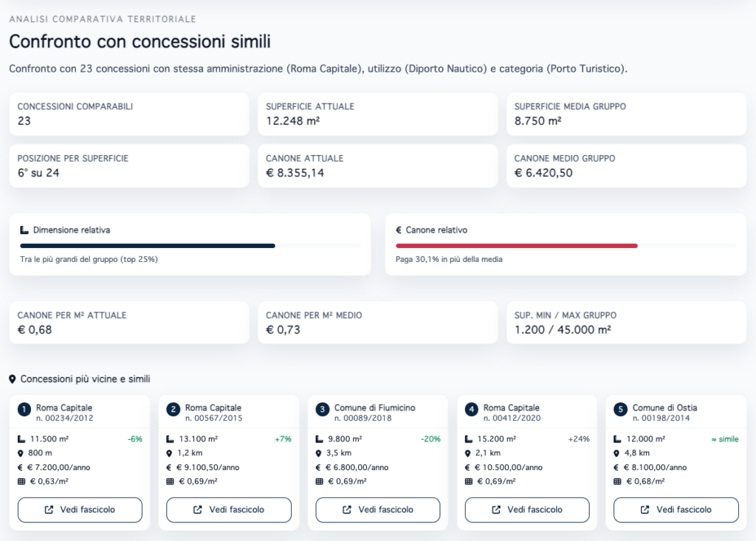Click the map pin icon beside 'Concessioni più vicine'
The height and width of the screenshot is (541, 756).
(13, 379)
